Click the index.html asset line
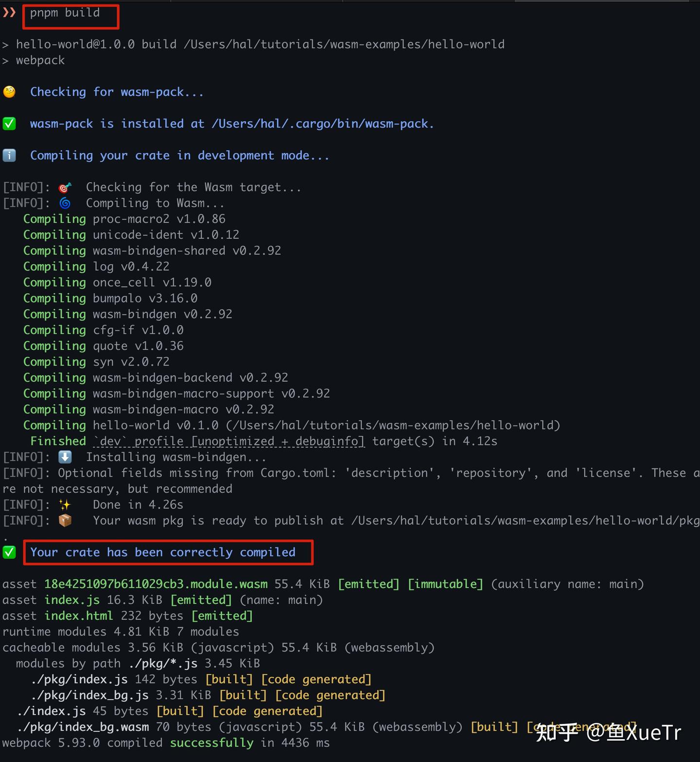This screenshot has width=700, height=762. [x=78, y=615]
